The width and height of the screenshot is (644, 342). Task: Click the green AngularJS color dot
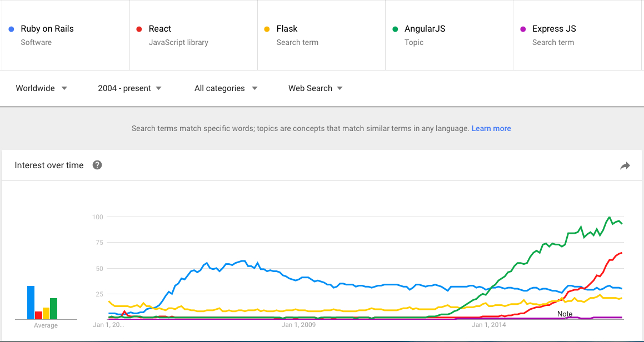(x=395, y=29)
